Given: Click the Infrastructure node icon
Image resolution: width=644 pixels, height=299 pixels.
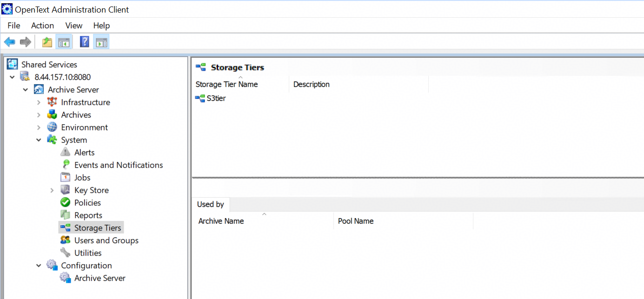Looking at the screenshot, I should click(52, 102).
